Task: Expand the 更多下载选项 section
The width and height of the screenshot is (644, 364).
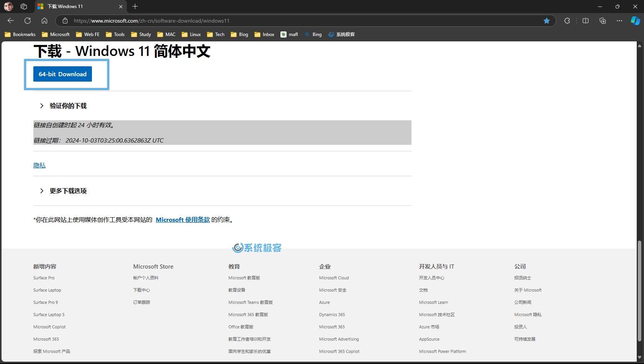Action: (64, 191)
